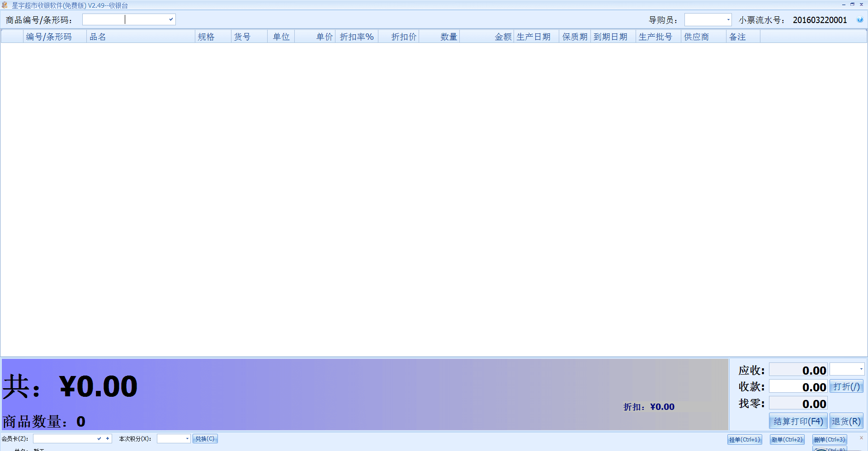Open the payment type dropdown beside 应收
The width and height of the screenshot is (868, 451).
[x=861, y=369]
